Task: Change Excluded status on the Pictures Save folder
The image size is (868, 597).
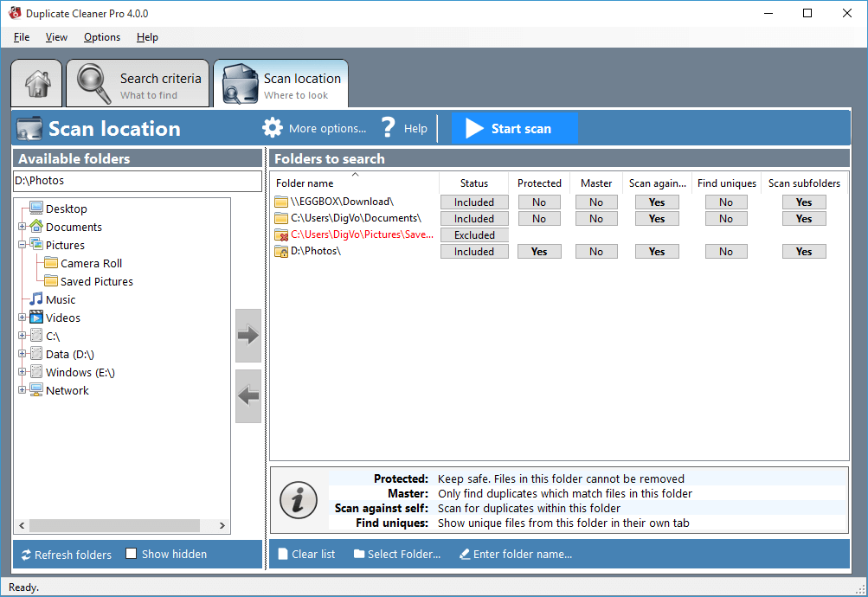Action: [473, 234]
